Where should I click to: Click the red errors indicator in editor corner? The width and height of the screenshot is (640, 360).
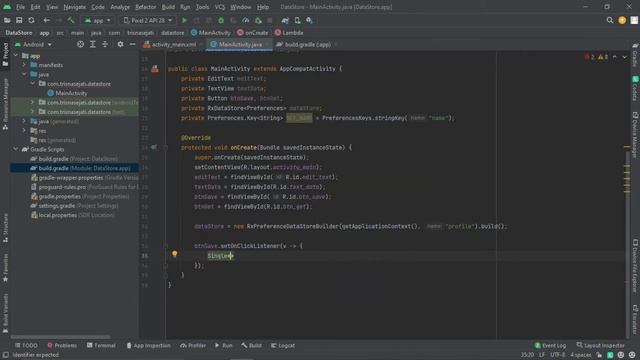589,57
